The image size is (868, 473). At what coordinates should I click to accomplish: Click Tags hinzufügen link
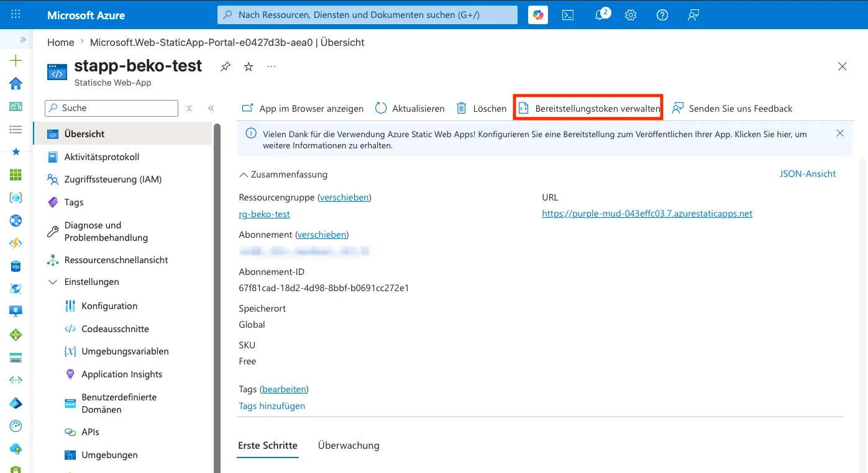[x=272, y=406]
